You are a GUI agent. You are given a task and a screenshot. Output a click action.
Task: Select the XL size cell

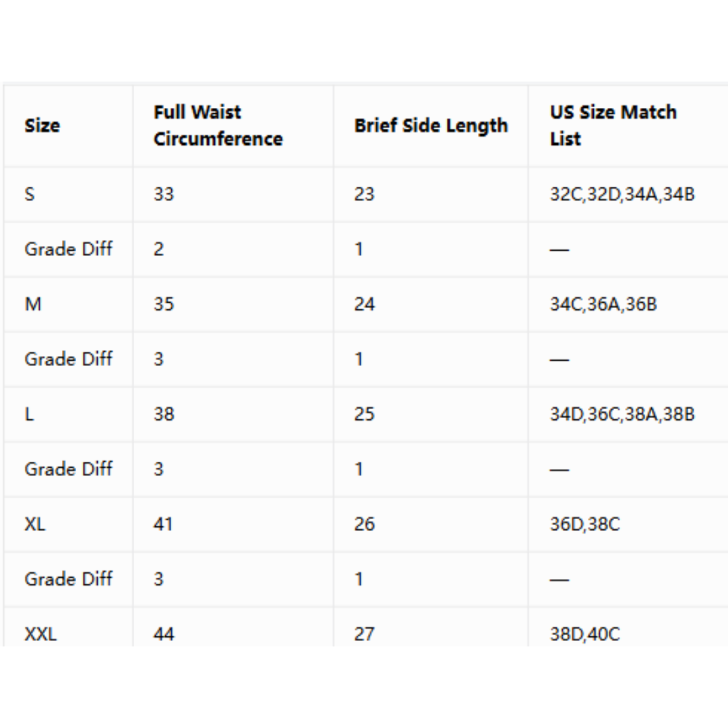tap(35, 524)
